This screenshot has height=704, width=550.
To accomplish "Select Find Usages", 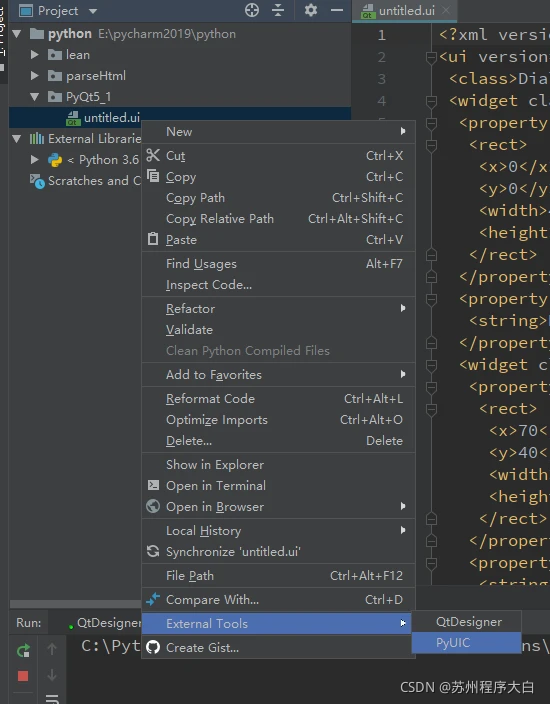I will click(x=278, y=264).
